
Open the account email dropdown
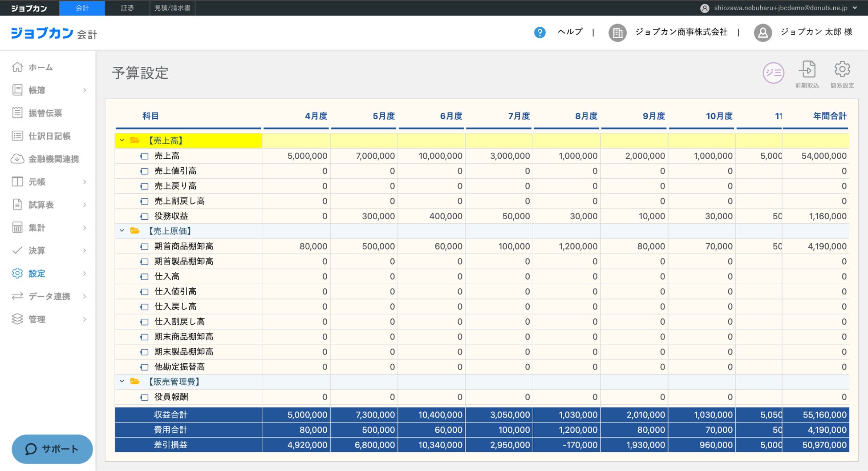pyautogui.click(x=855, y=8)
